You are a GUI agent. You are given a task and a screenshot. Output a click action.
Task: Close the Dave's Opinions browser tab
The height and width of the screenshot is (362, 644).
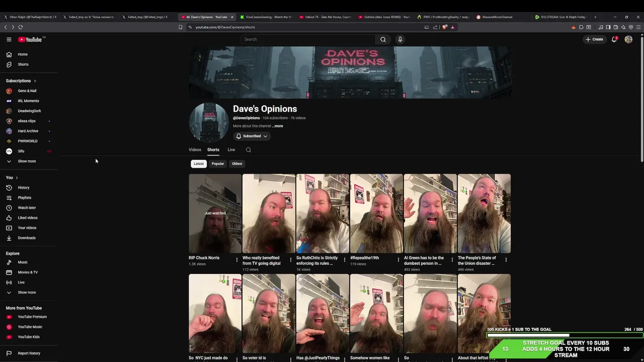click(232, 17)
